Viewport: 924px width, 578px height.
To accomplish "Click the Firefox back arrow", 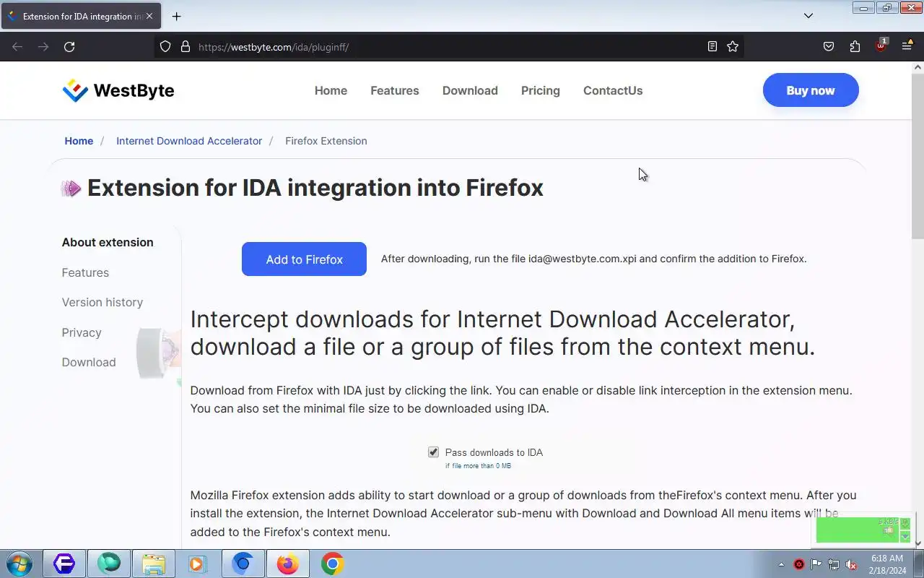I will tap(17, 46).
